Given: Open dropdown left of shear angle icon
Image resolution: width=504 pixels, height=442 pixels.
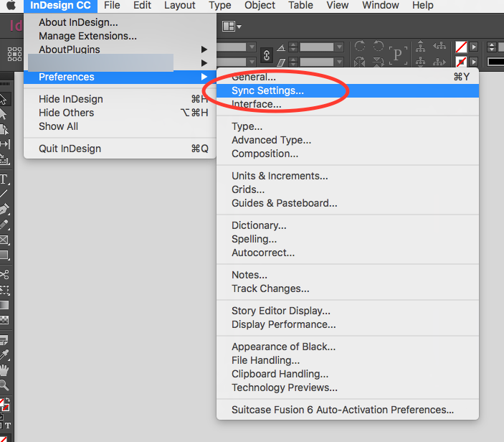Looking at the screenshot, I should click(252, 62).
